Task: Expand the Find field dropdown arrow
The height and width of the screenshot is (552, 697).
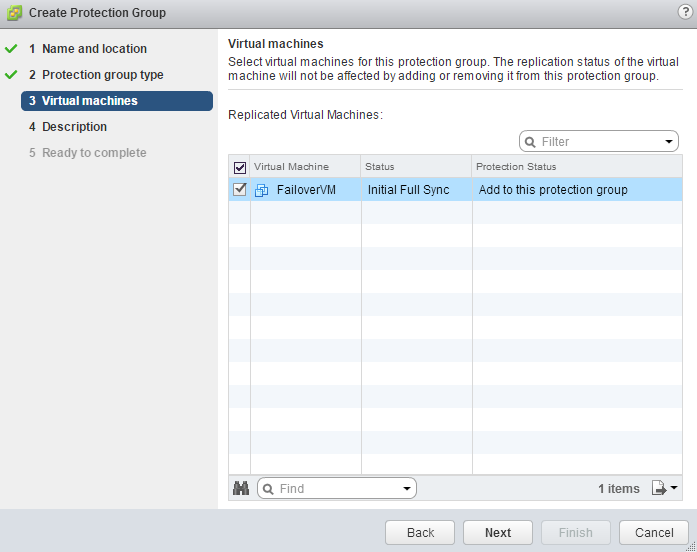Action: [406, 489]
